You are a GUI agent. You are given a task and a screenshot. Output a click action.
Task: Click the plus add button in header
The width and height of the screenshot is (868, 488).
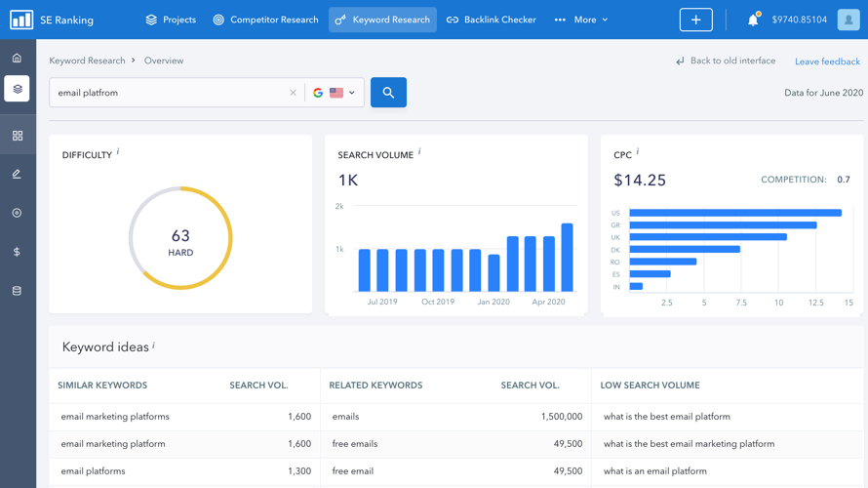click(695, 20)
